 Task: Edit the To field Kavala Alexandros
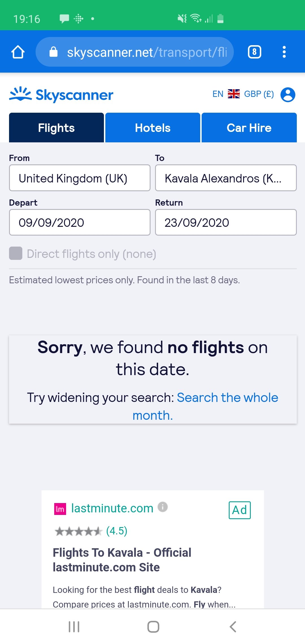click(226, 178)
